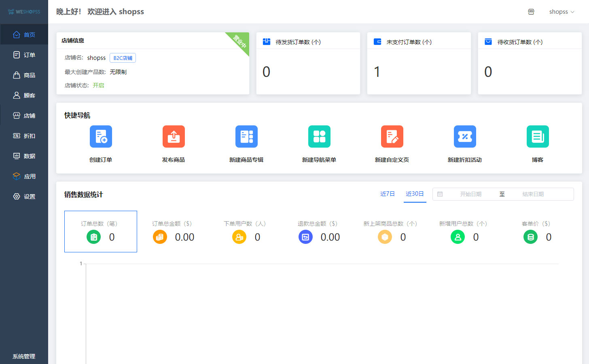Click the 开始日期 date input field

click(470, 194)
